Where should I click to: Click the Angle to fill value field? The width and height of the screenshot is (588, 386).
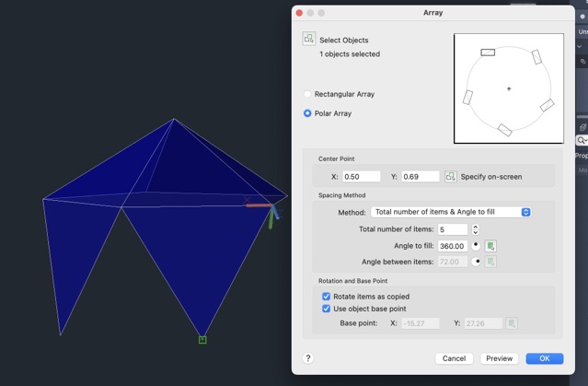[453, 246]
